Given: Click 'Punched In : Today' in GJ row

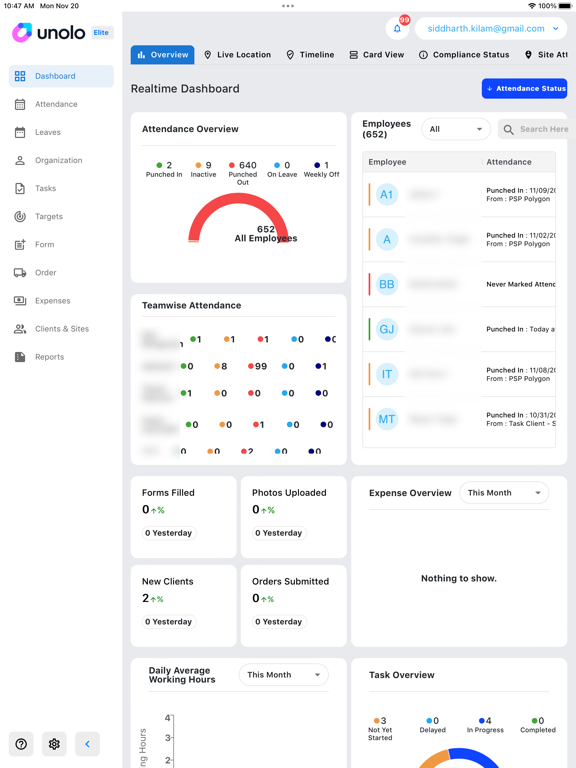Looking at the screenshot, I should [521, 330].
